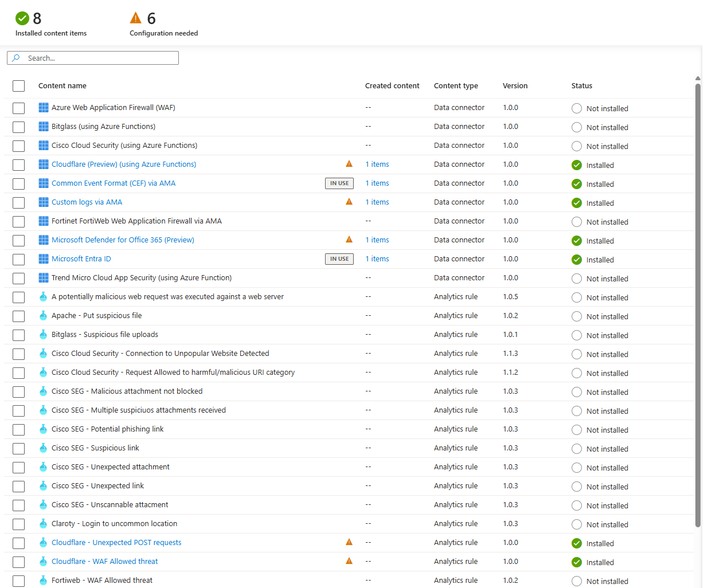Click the data connector icon beside Azure Web Application Firewall
708x588 pixels.
[44, 108]
